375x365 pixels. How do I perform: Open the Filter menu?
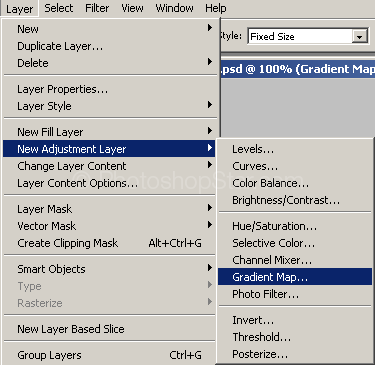click(97, 8)
